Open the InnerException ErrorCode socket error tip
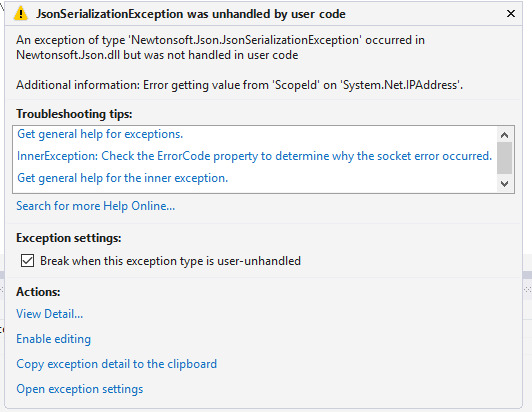The width and height of the screenshot is (532, 412). point(254,156)
